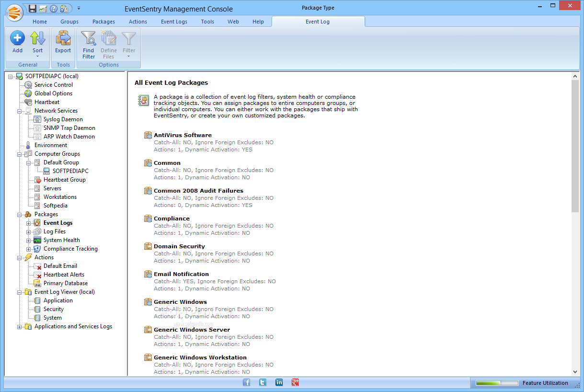Open the Domain Security package
The width and height of the screenshot is (584, 392).
coord(179,246)
